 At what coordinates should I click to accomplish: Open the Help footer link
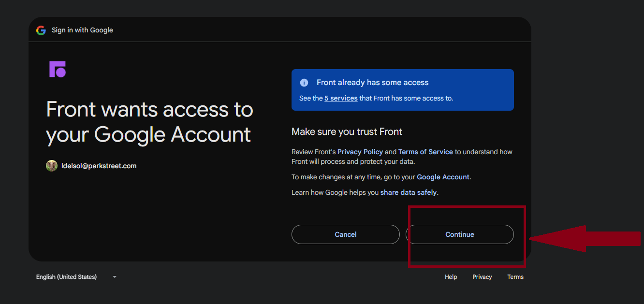(451, 277)
